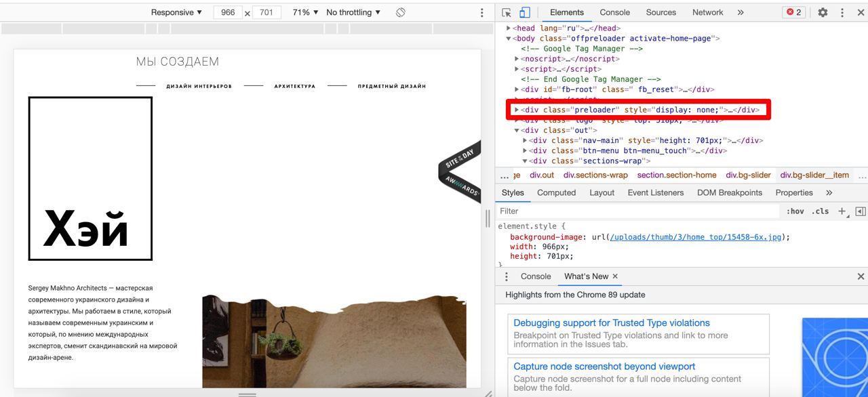Select the inspect element picker icon
Image resolution: width=868 pixels, height=397 pixels.
coord(507,12)
